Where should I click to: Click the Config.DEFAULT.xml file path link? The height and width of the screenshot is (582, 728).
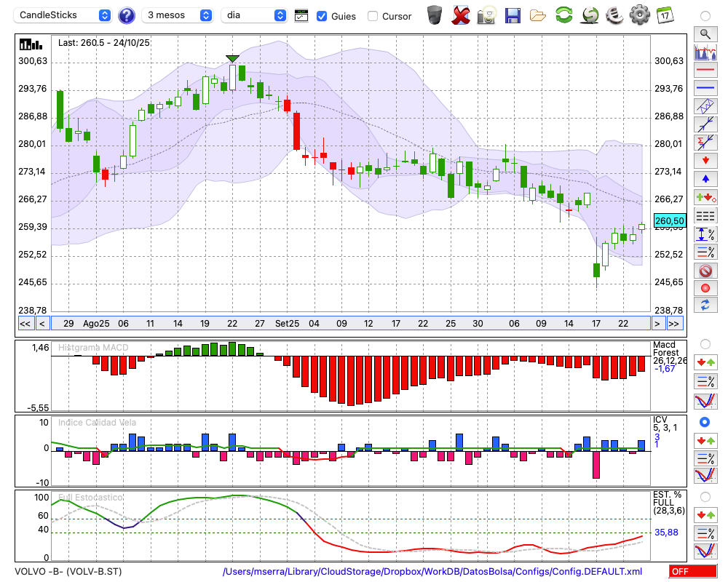[432, 572]
